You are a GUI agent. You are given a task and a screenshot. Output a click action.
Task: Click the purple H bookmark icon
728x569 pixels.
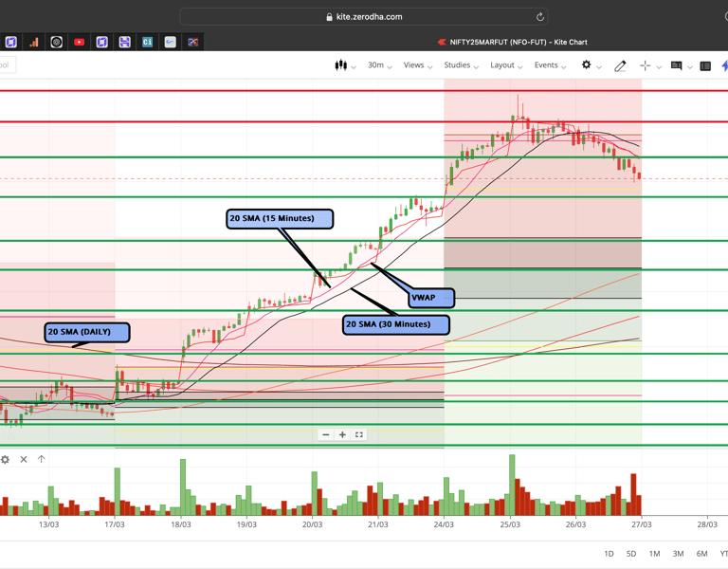coord(124,43)
